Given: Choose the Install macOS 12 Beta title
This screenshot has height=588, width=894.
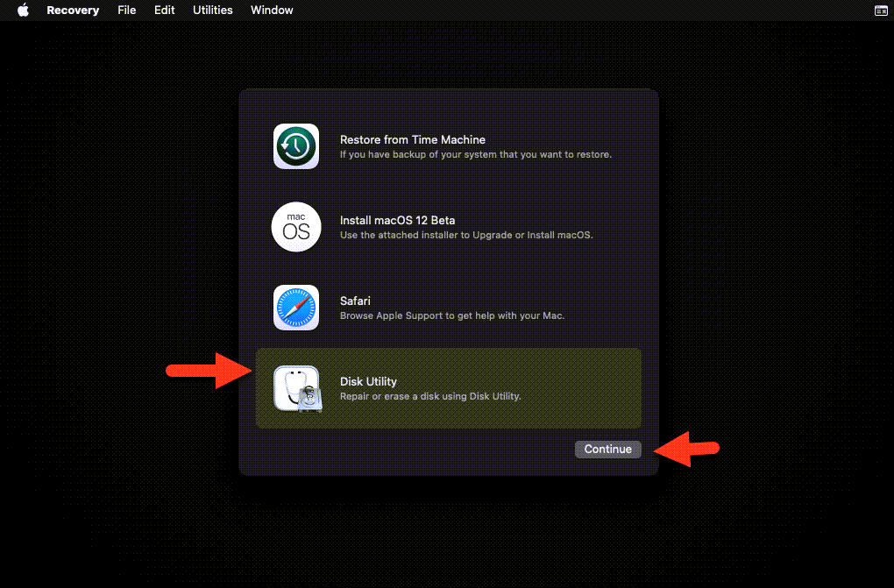Looking at the screenshot, I should click(x=397, y=220).
